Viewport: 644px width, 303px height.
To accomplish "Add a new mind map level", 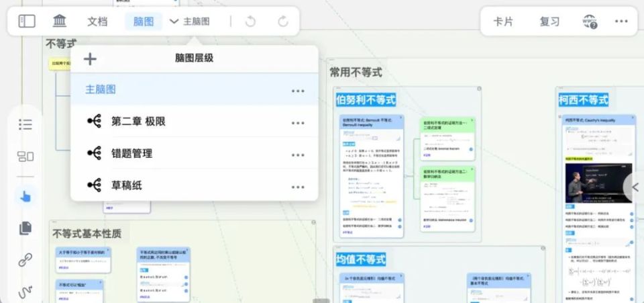I will (x=90, y=59).
